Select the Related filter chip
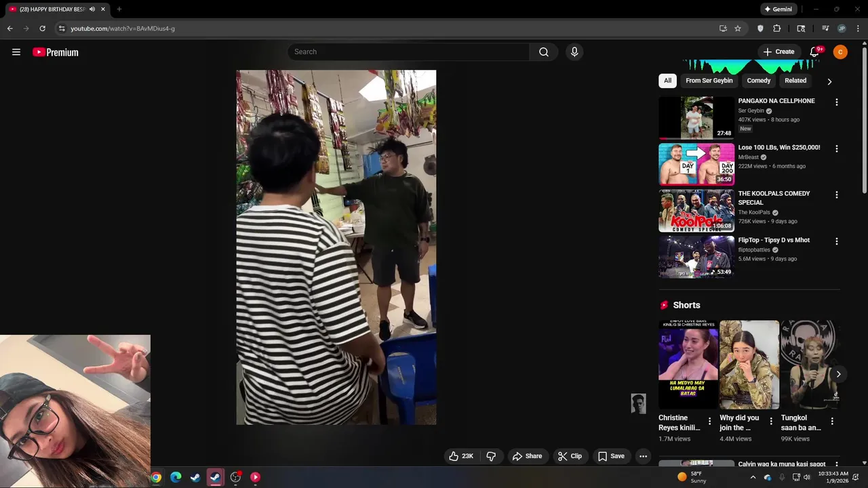This screenshot has width=868, height=488. click(795, 81)
